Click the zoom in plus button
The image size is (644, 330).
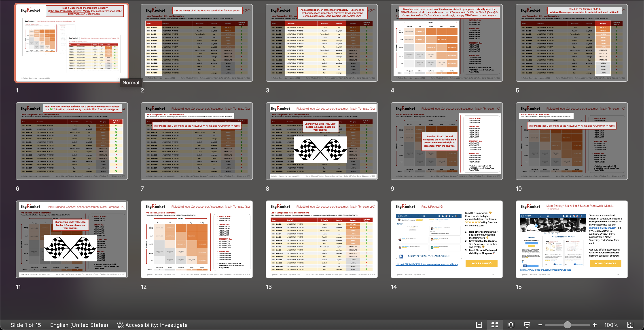click(x=595, y=325)
